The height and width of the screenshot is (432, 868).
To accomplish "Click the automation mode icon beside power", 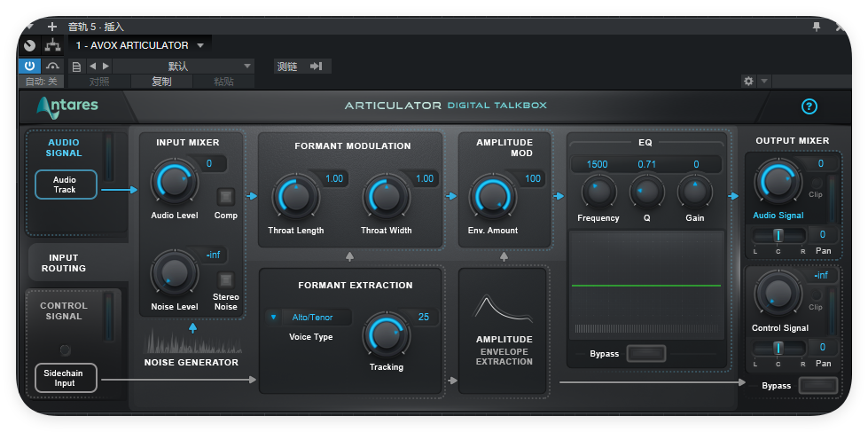I will (52, 67).
